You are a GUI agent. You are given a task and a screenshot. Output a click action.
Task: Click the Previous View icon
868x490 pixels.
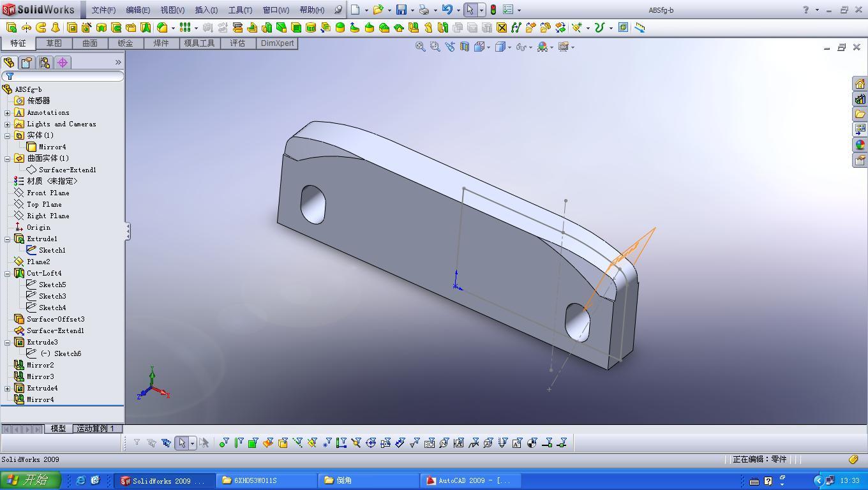coord(450,47)
